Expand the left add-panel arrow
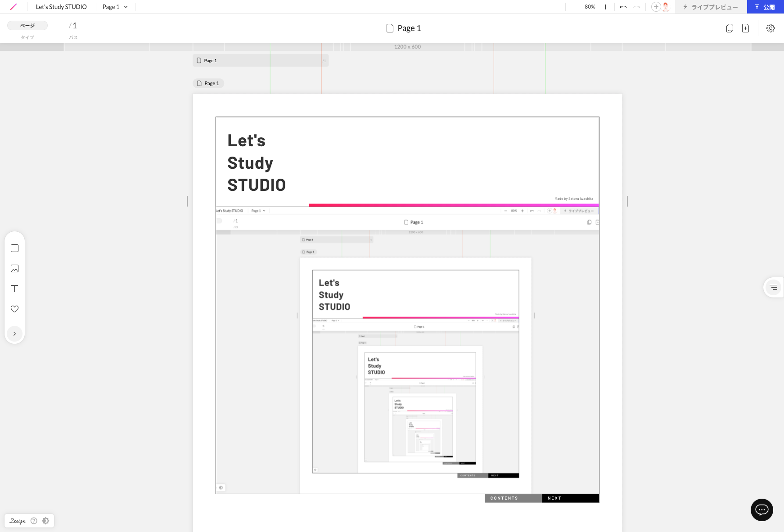Screen dimensions: 784x532 (x=14, y=334)
